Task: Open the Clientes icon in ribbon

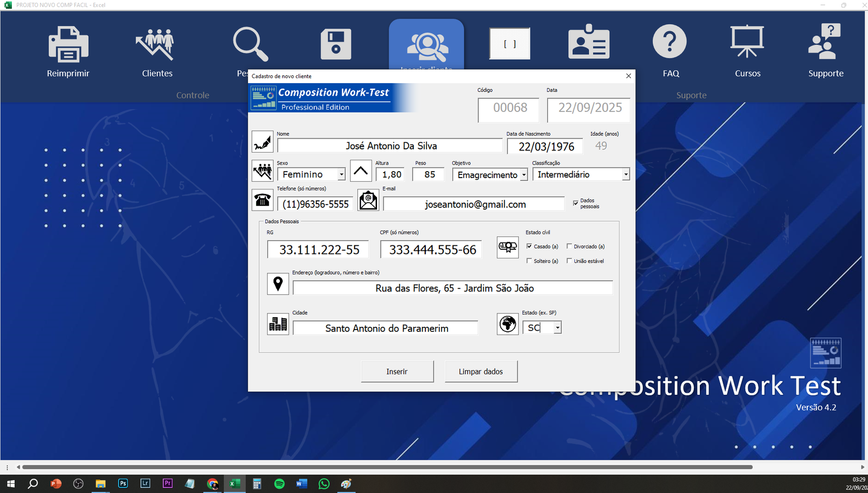Action: coord(157,45)
